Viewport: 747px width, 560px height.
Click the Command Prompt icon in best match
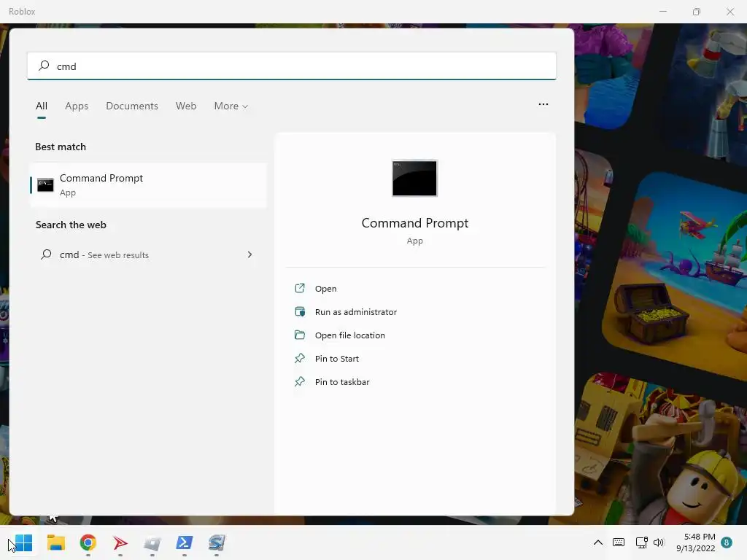pos(45,184)
